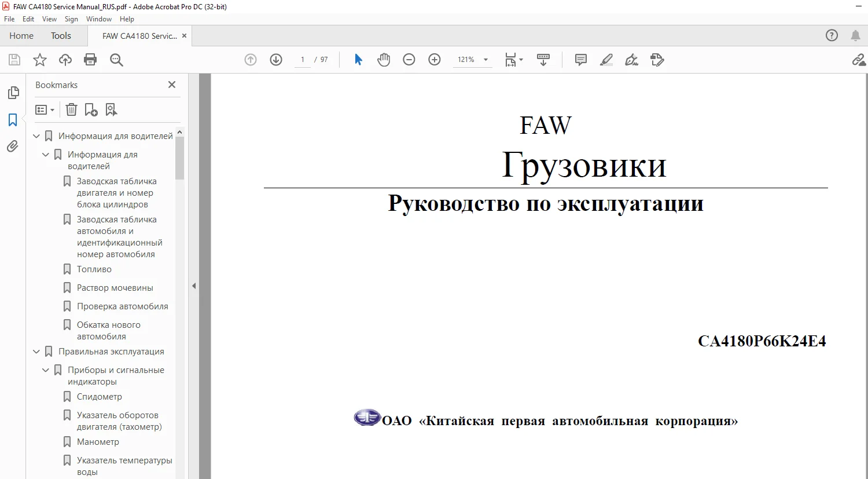Jump to Раствор мочевины bookmark
The width and height of the screenshot is (868, 479).
pos(115,288)
